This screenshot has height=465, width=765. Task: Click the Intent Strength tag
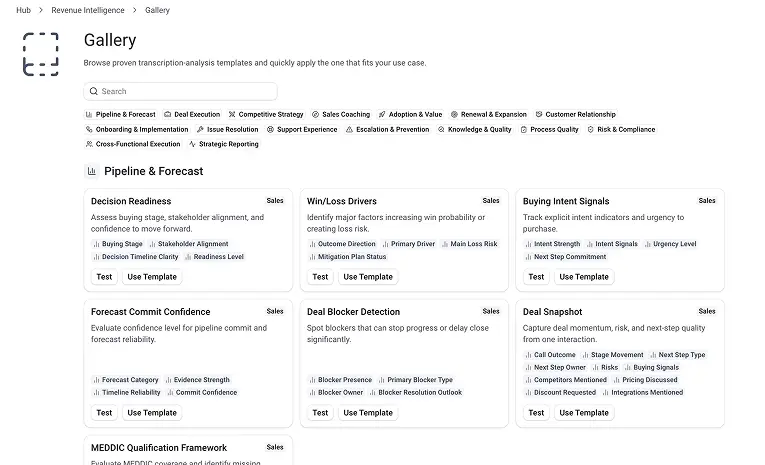[553, 244]
